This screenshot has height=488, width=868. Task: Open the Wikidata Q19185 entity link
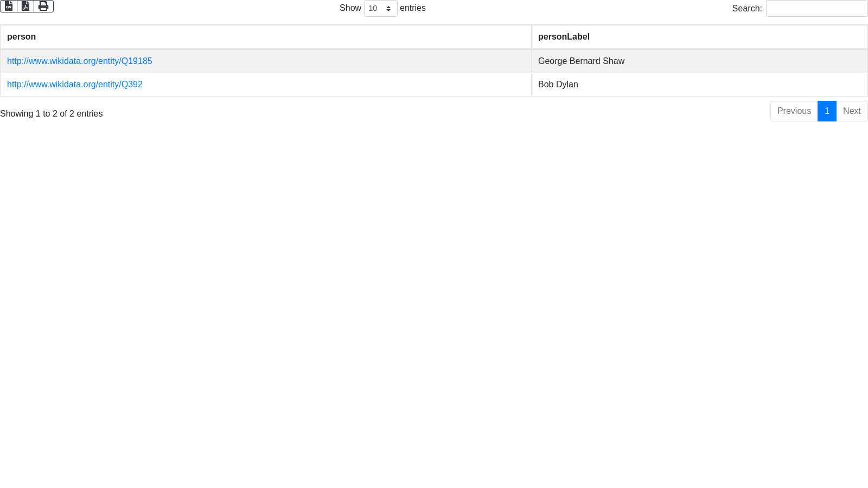tap(80, 61)
